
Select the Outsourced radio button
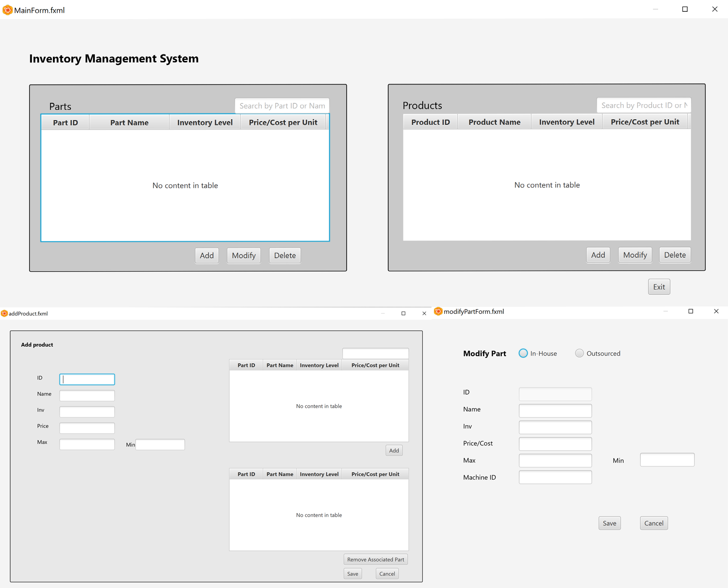coord(579,353)
